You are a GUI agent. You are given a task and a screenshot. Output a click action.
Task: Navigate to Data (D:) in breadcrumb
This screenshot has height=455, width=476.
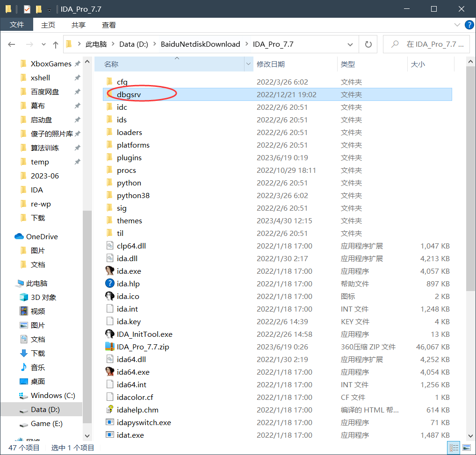134,44
